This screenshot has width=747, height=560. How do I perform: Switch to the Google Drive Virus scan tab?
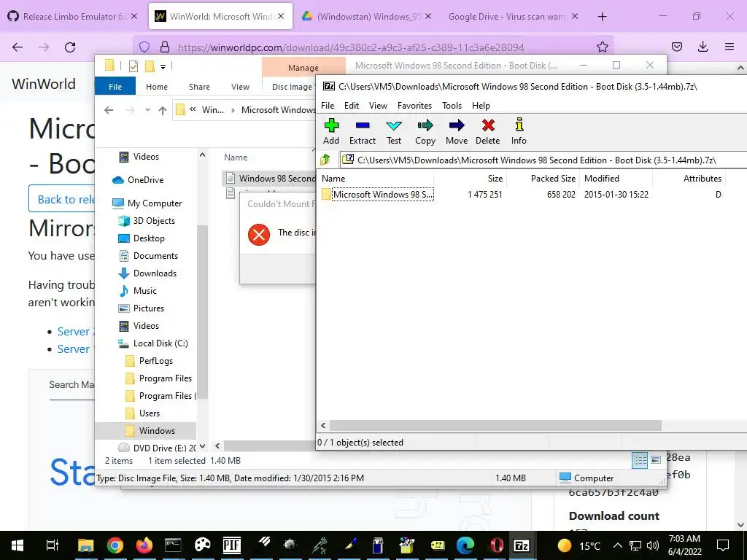point(512,17)
